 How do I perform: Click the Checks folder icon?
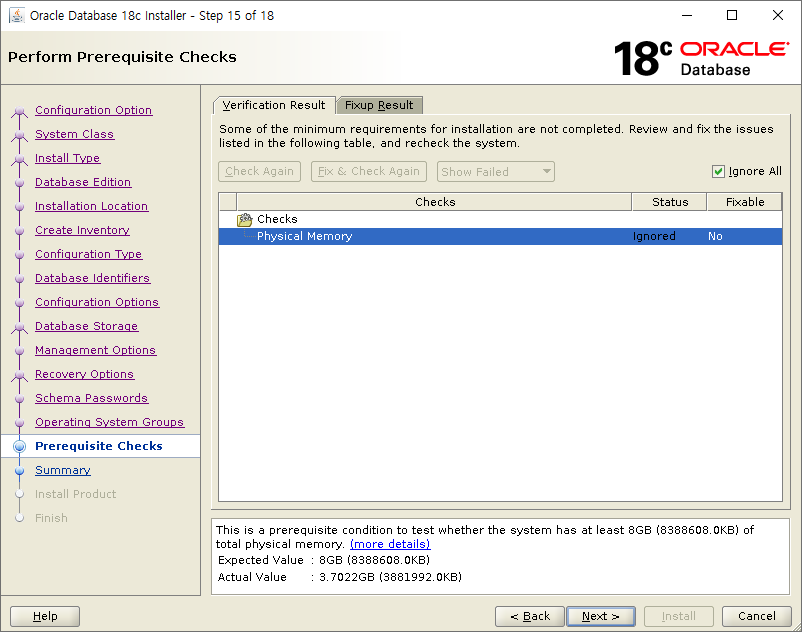pyautogui.click(x=244, y=219)
